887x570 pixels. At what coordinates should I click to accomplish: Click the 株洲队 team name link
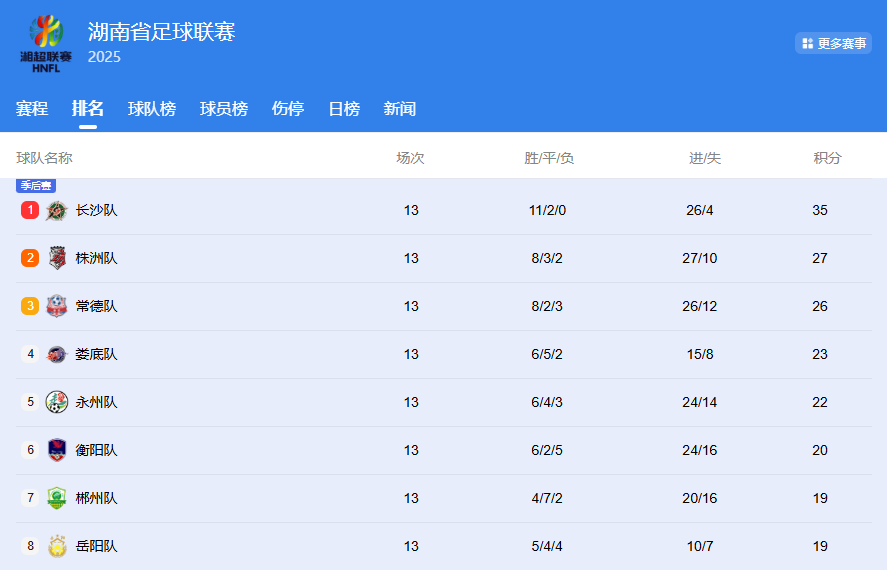(x=97, y=258)
